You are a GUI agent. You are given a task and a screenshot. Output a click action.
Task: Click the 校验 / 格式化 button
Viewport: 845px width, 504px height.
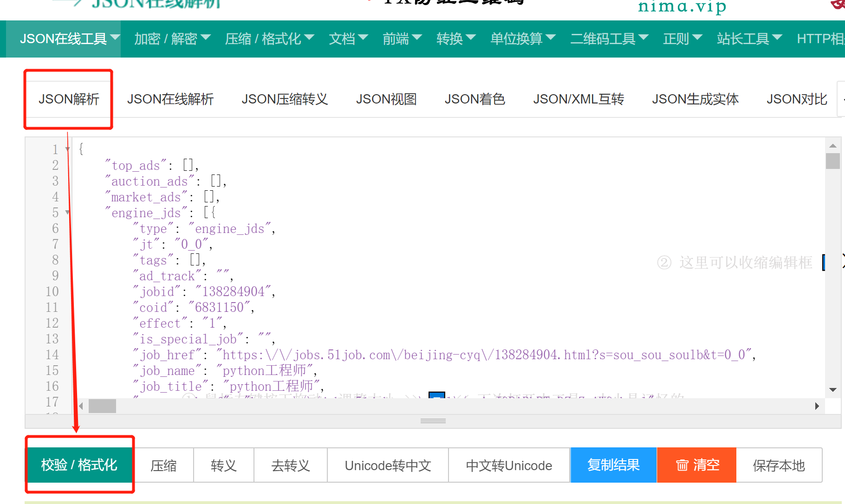[79, 465]
